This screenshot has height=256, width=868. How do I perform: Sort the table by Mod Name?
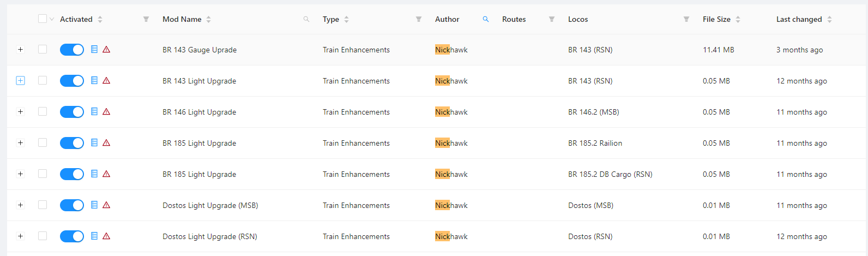tap(208, 19)
